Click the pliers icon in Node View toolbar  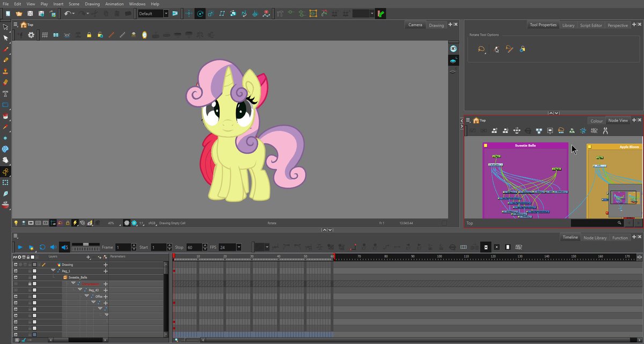605,130
